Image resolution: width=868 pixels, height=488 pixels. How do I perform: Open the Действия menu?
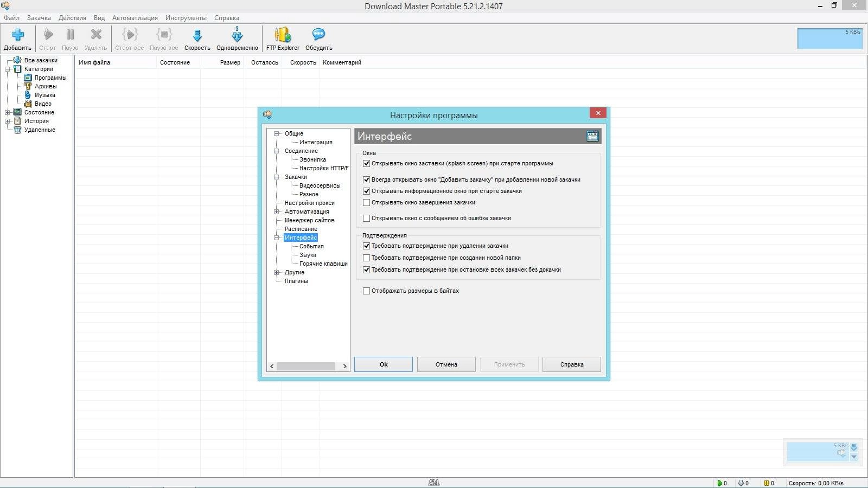pos(72,18)
